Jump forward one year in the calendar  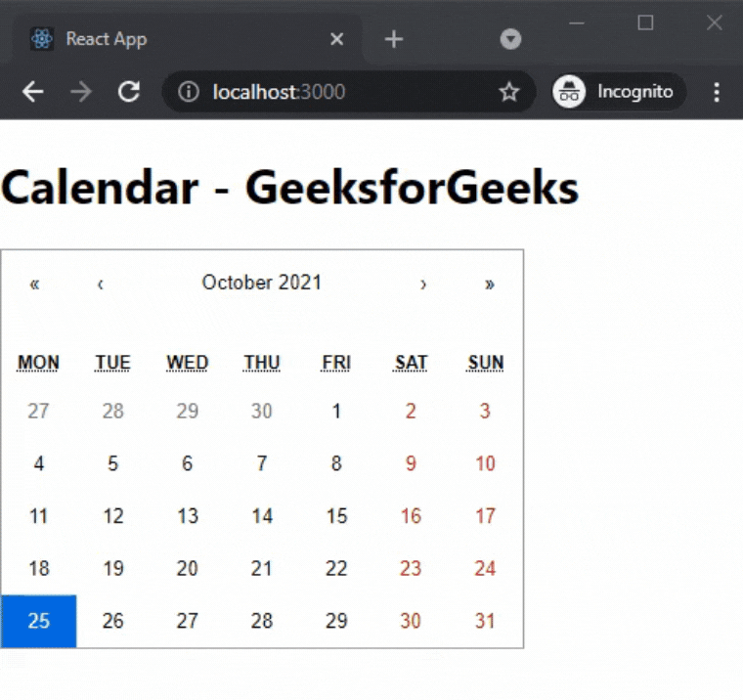(x=490, y=284)
